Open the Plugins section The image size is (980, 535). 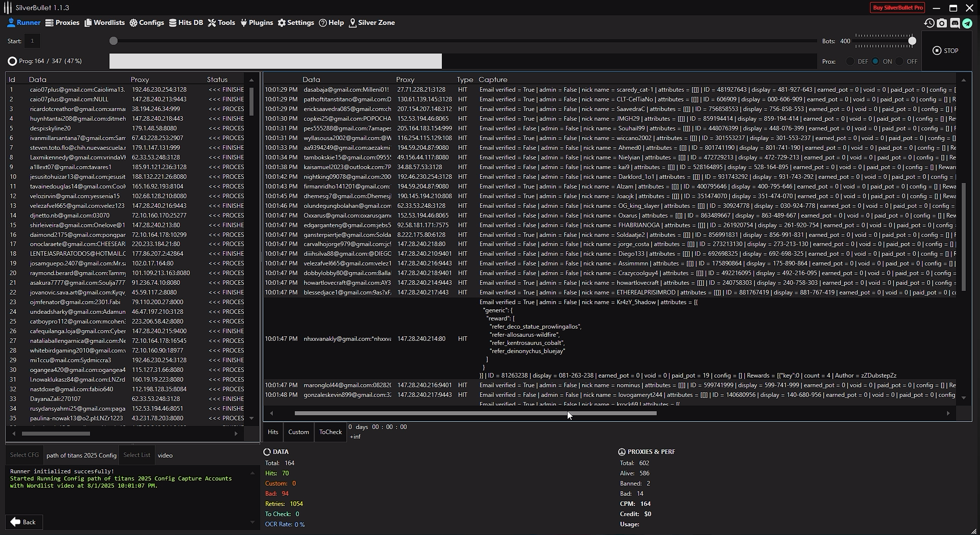257,22
